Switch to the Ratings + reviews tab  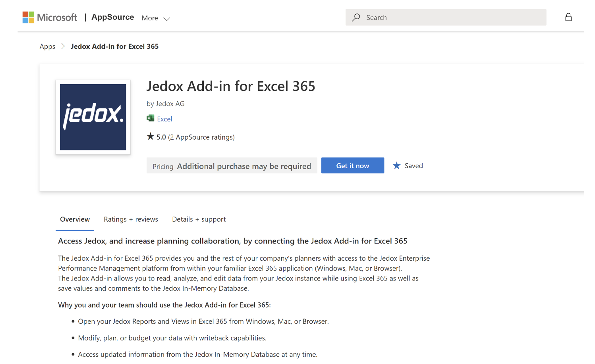tap(131, 219)
